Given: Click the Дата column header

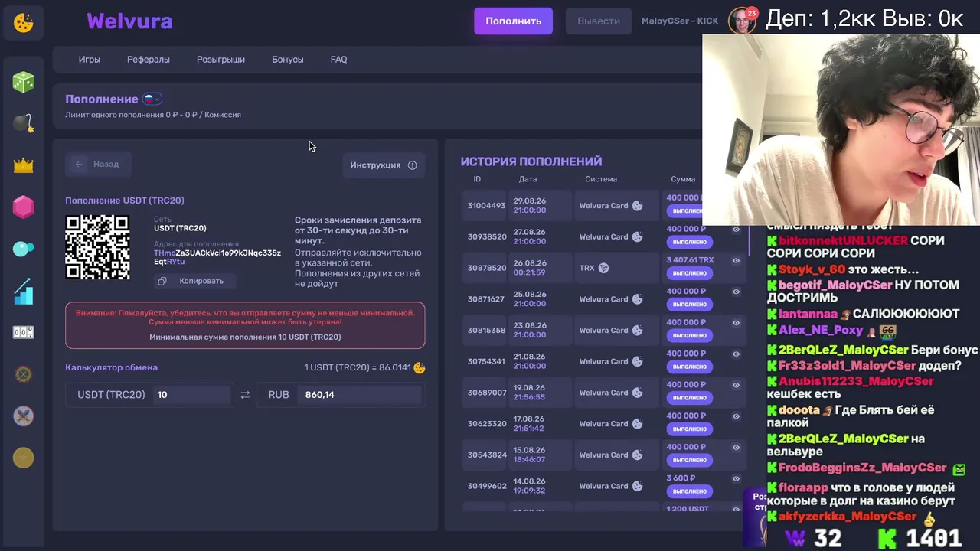Looking at the screenshot, I should [528, 179].
